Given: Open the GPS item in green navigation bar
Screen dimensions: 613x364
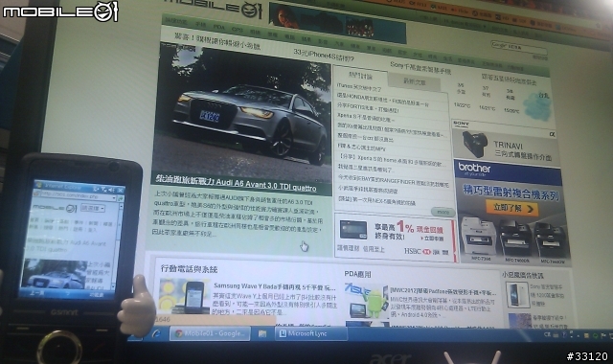Looking at the screenshot, I should click(x=237, y=30).
